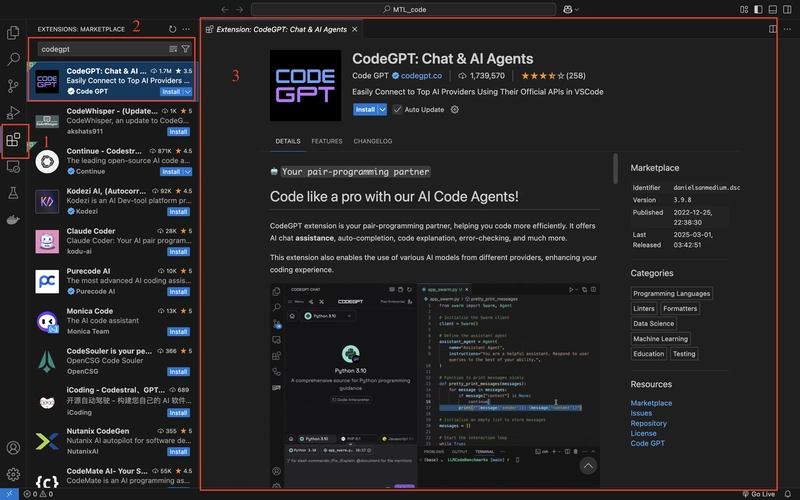Screen dimensions: 800x500
Task: Click the MTL_code command center search box
Action: tap(403, 9)
